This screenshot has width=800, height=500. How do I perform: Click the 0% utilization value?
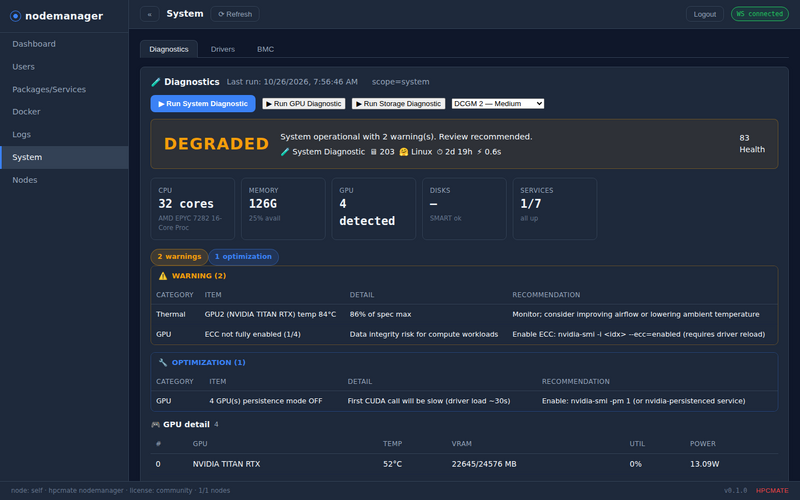[635, 464]
